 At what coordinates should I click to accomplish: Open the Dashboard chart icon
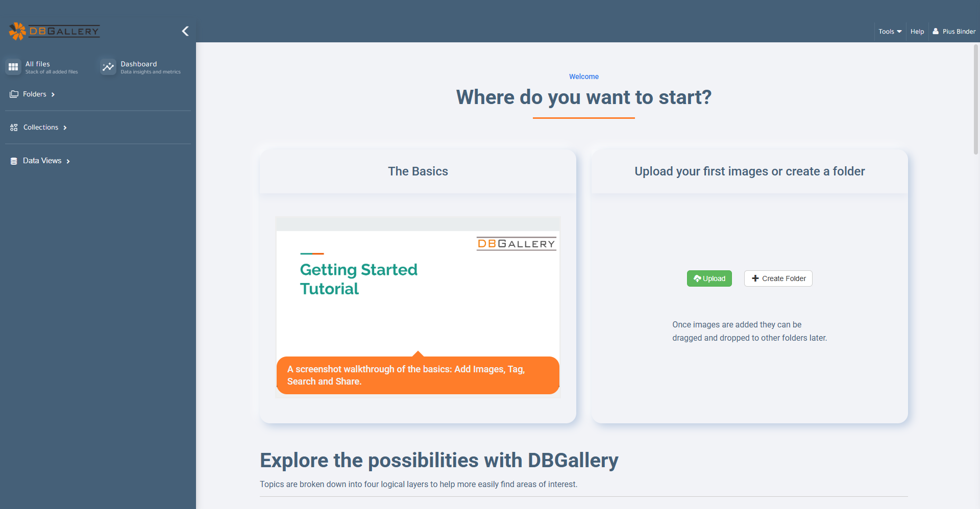[108, 67]
